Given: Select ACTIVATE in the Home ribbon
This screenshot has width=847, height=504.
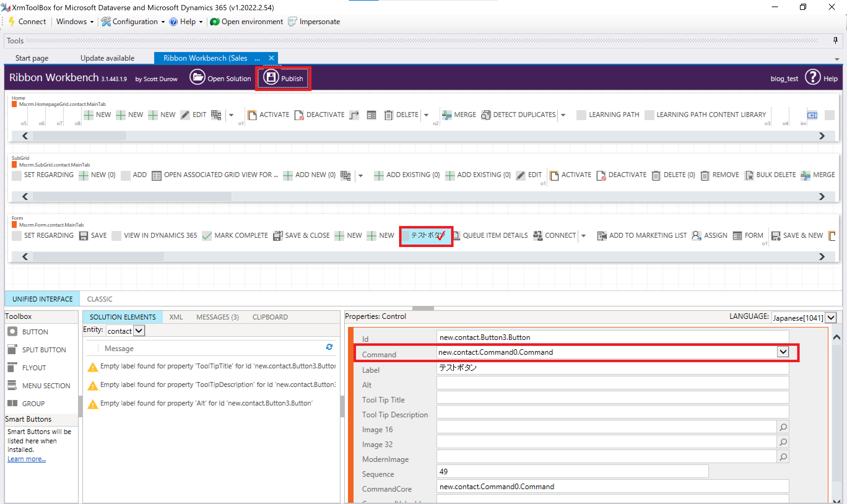Looking at the screenshot, I should click(268, 115).
